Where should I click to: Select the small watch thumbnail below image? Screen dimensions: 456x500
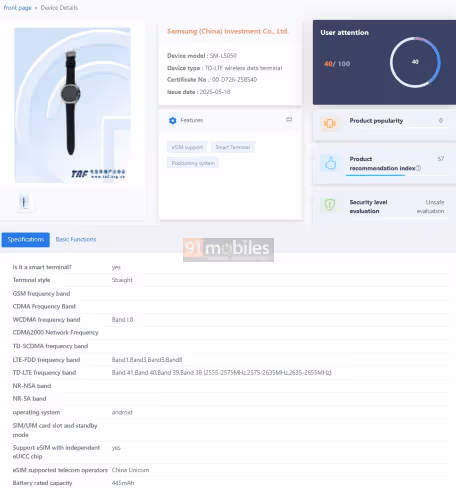(x=25, y=202)
